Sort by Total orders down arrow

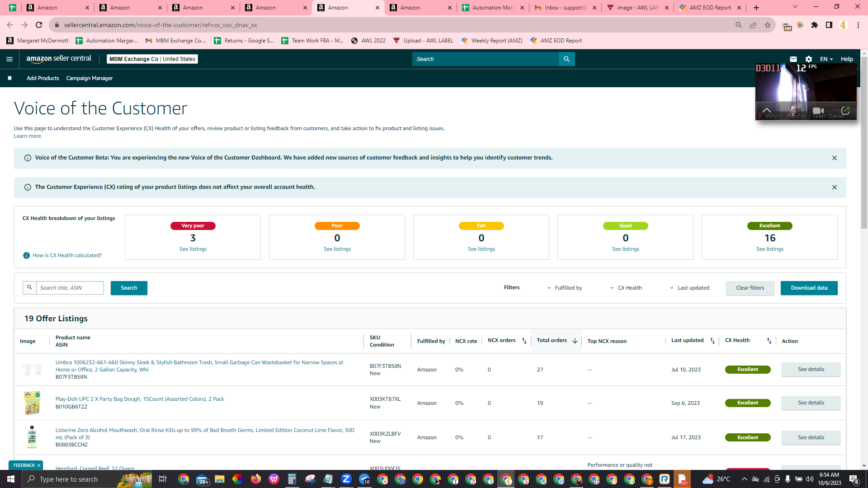click(575, 341)
